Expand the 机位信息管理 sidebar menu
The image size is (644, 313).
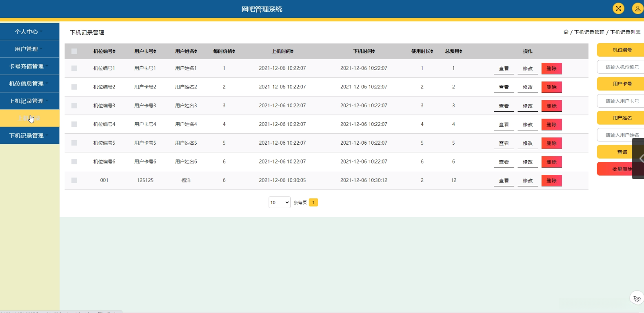click(29, 84)
